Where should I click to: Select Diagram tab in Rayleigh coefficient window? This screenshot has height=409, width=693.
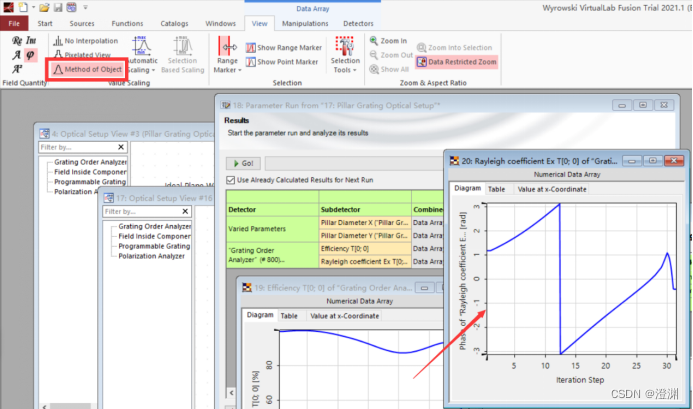tap(468, 188)
